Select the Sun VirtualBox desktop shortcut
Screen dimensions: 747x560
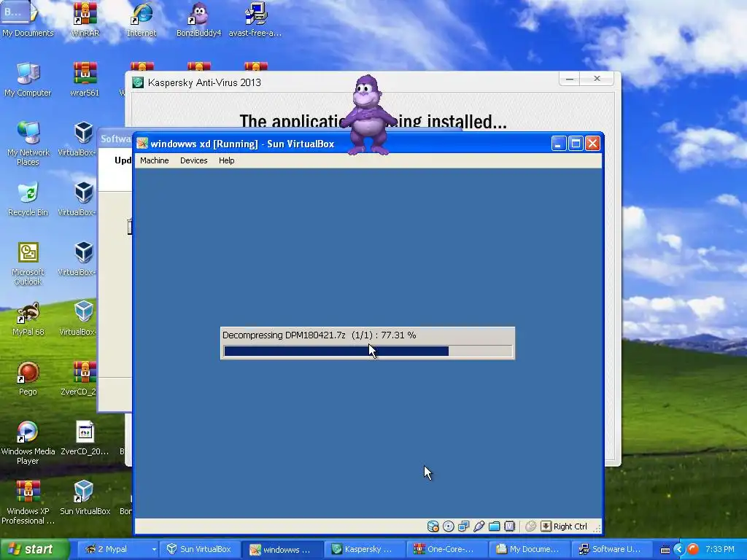tap(85, 497)
